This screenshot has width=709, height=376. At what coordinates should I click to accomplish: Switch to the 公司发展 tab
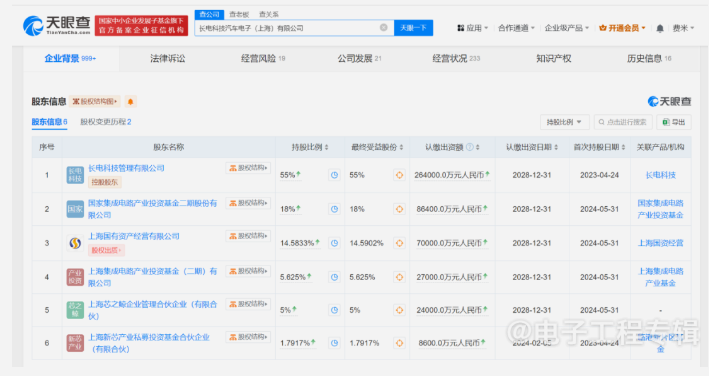(359, 58)
